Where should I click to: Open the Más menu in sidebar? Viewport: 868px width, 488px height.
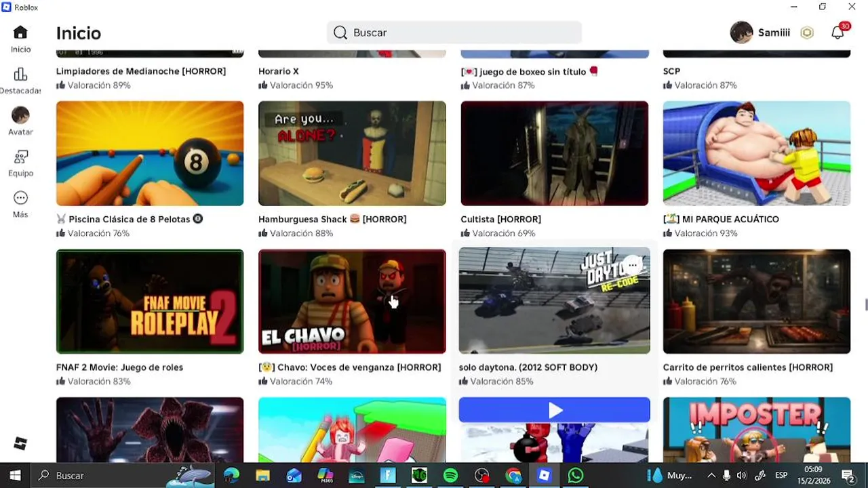coord(20,205)
